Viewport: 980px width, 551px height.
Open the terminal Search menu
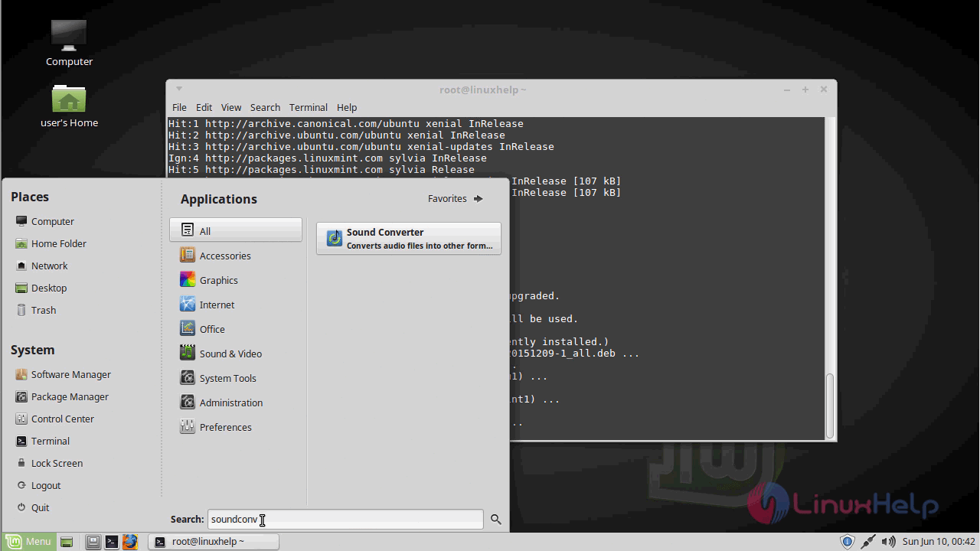point(265,107)
